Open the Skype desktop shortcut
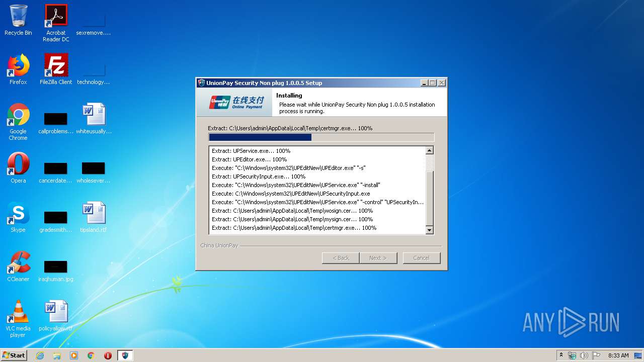 [18, 217]
